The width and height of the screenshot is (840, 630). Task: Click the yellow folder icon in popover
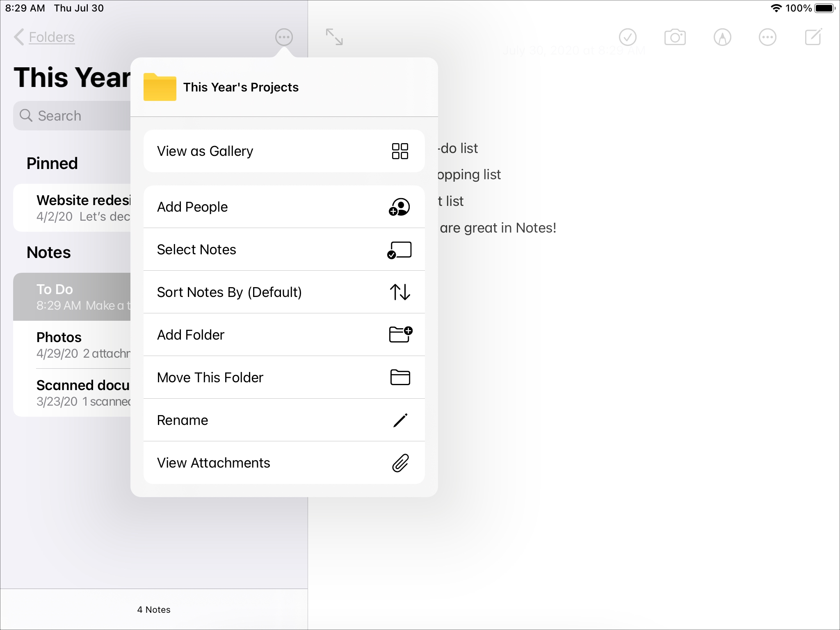coord(160,87)
